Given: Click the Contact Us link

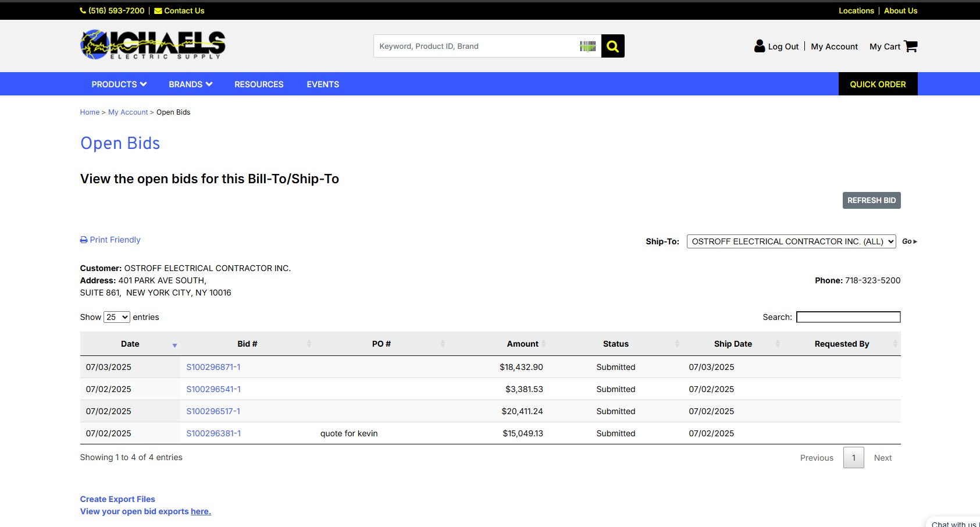Looking at the screenshot, I should (x=184, y=10).
